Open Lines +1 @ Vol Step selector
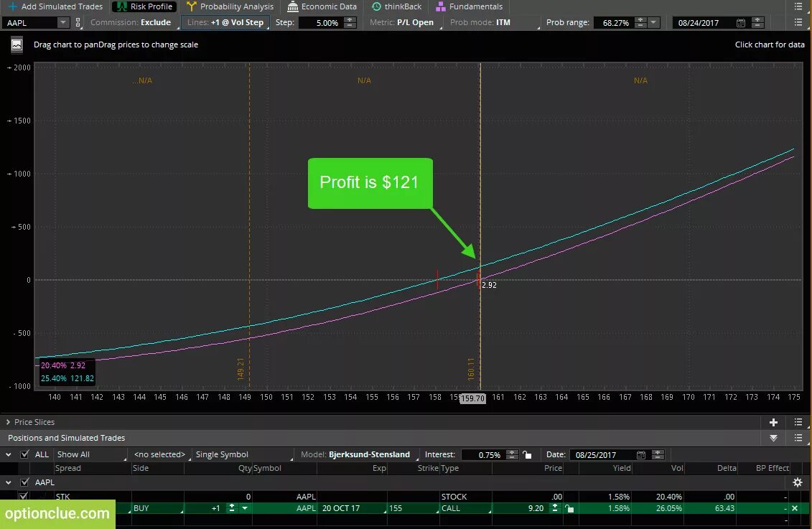The image size is (812, 529). (225, 22)
